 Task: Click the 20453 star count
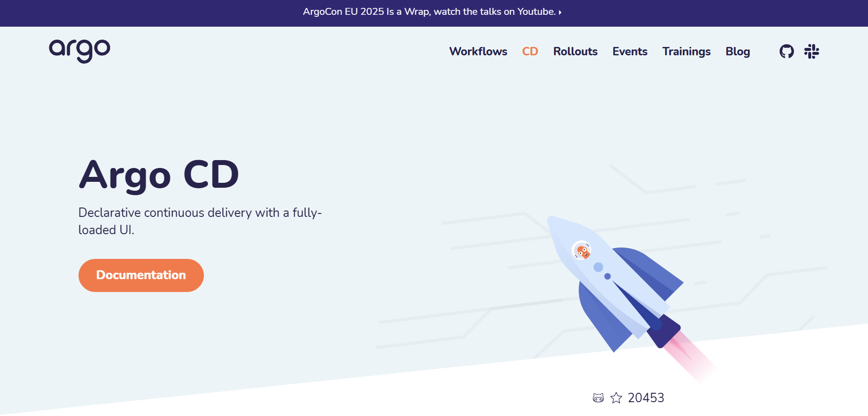(646, 398)
